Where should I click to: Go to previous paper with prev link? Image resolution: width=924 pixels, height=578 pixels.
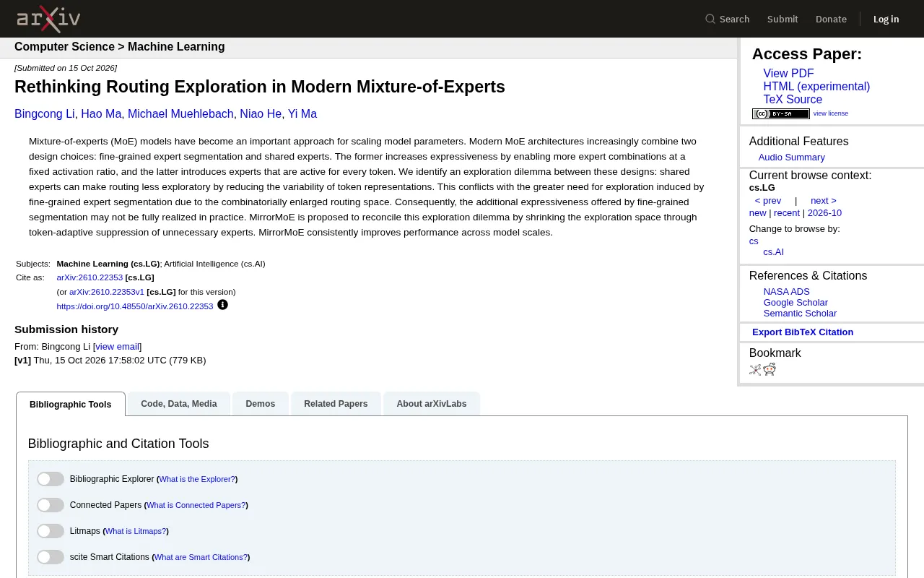(768, 201)
